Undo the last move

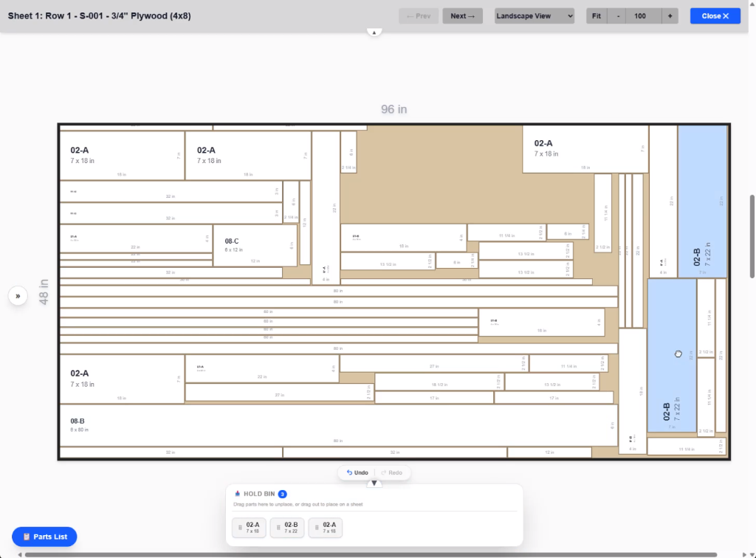point(357,472)
